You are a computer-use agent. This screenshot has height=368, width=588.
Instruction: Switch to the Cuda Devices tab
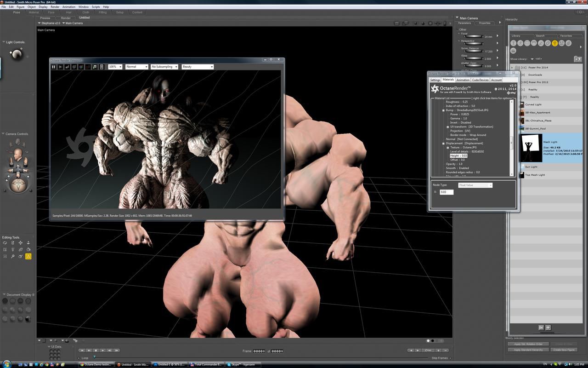tap(481, 80)
